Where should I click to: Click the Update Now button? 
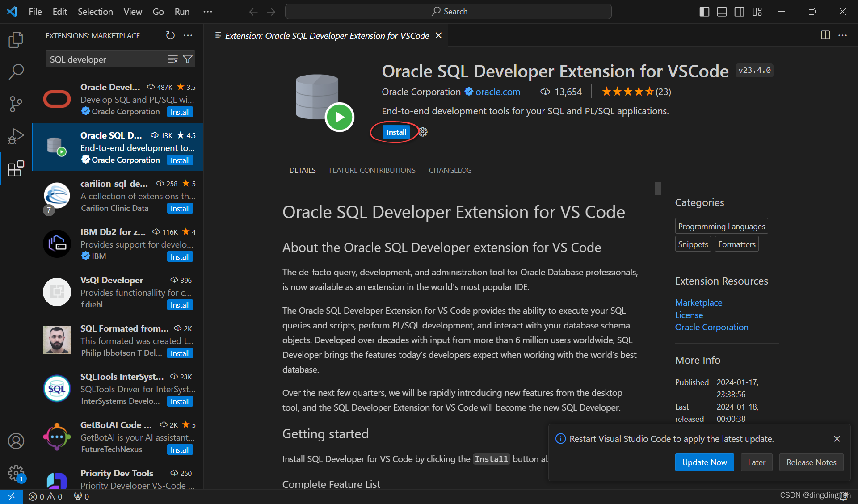pyautogui.click(x=704, y=462)
